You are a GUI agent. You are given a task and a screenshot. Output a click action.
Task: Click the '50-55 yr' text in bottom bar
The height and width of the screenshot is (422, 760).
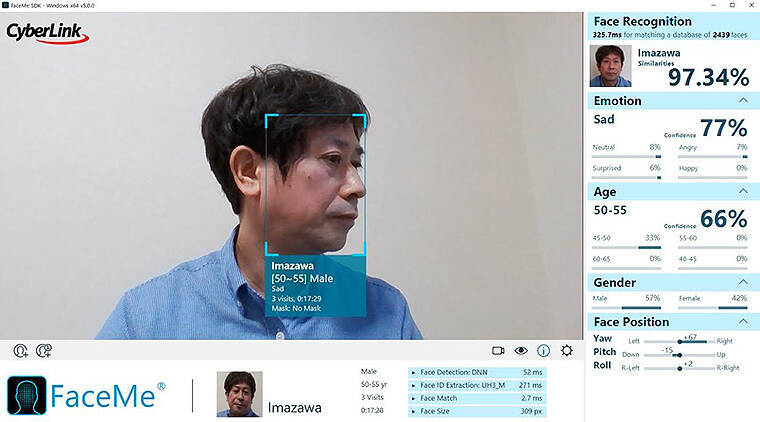pos(374,385)
